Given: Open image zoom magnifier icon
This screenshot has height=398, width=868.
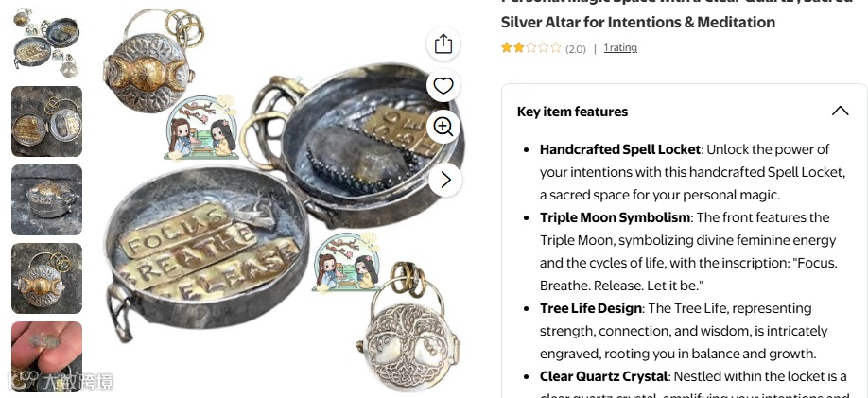Looking at the screenshot, I should click(x=443, y=127).
